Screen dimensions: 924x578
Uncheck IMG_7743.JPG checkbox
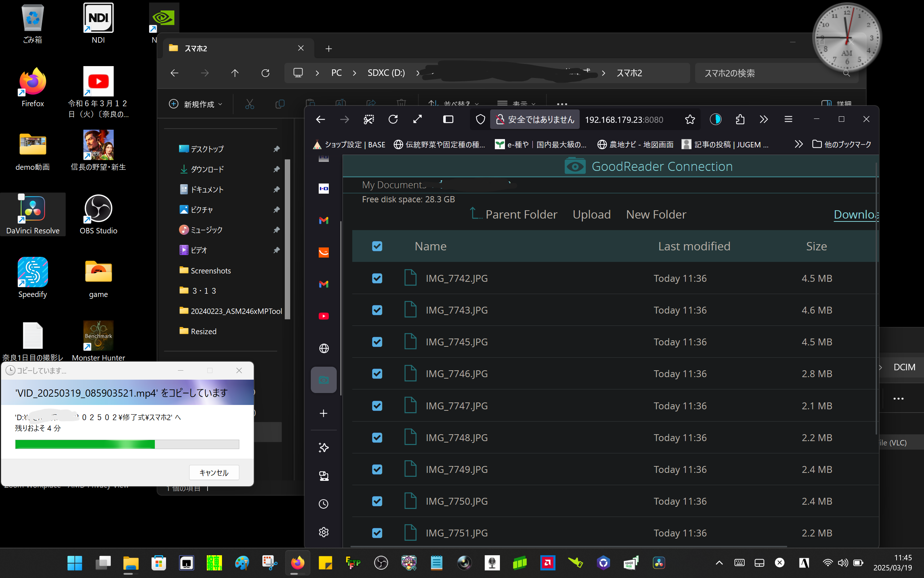[x=377, y=310]
